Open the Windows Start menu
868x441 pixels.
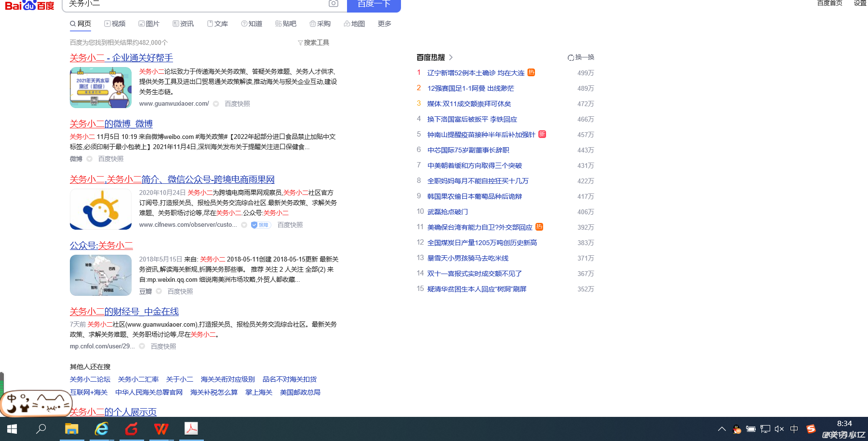pyautogui.click(x=12, y=429)
